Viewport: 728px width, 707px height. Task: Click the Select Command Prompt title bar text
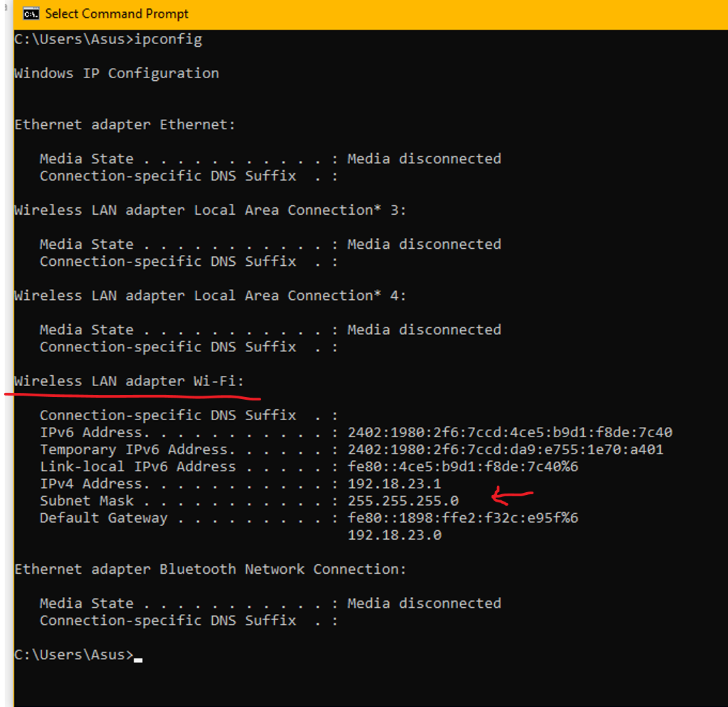coord(117,13)
